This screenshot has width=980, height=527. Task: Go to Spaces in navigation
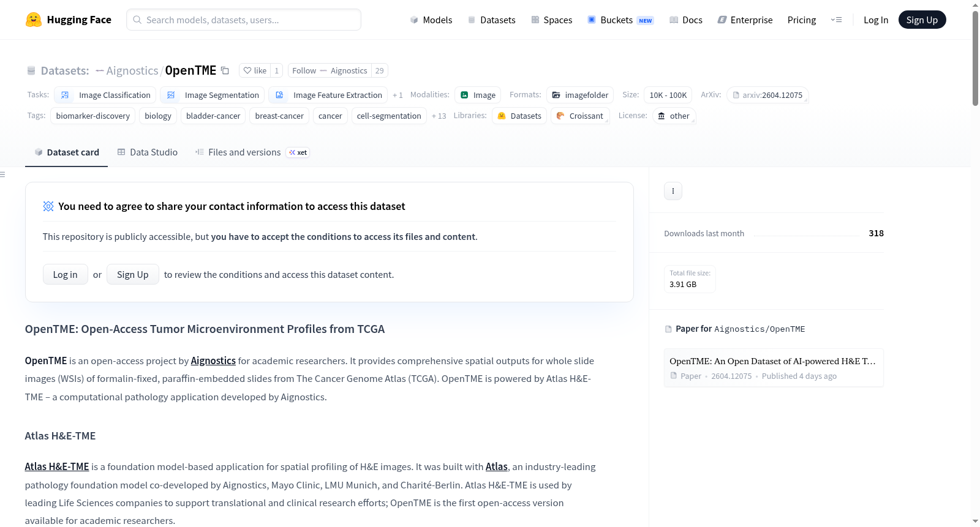tap(551, 20)
